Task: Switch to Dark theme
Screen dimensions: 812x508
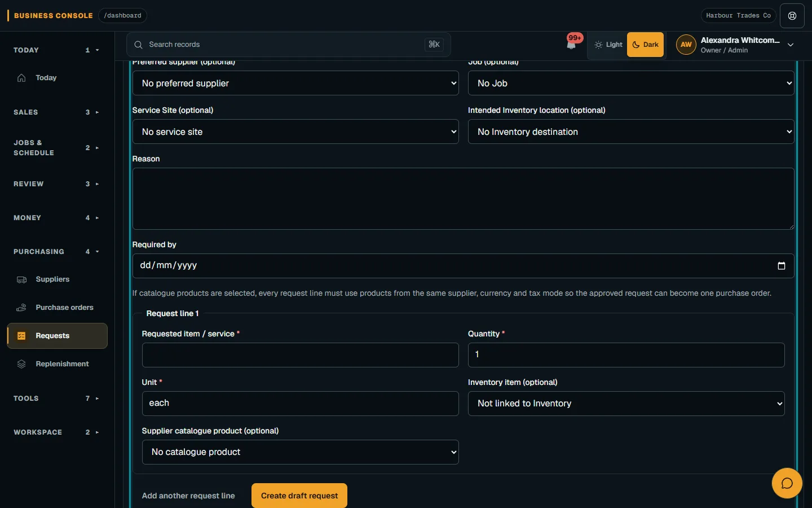Action: (x=646, y=45)
